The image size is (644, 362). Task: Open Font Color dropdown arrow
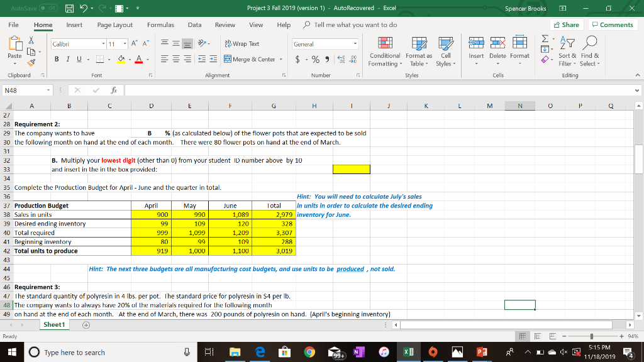pos(147,60)
